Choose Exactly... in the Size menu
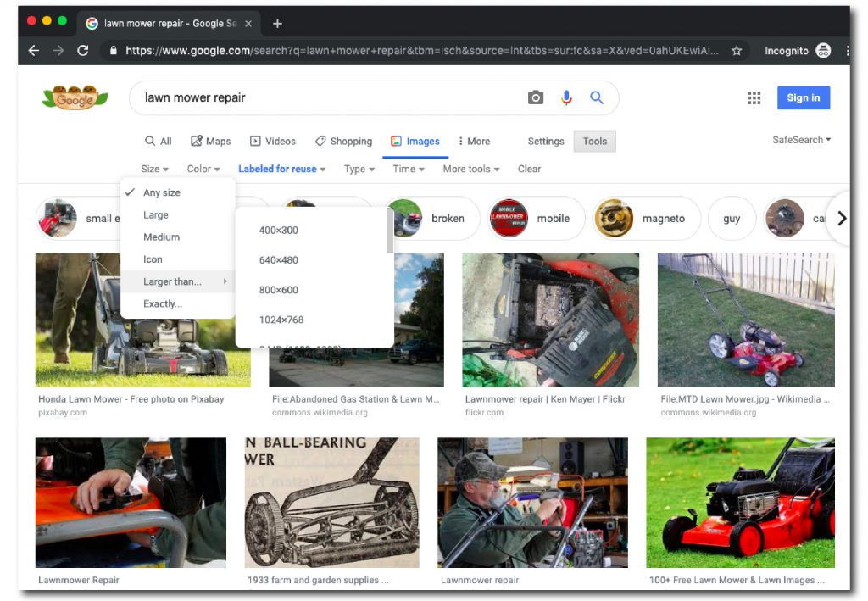The width and height of the screenshot is (868, 601). pyautogui.click(x=178, y=303)
